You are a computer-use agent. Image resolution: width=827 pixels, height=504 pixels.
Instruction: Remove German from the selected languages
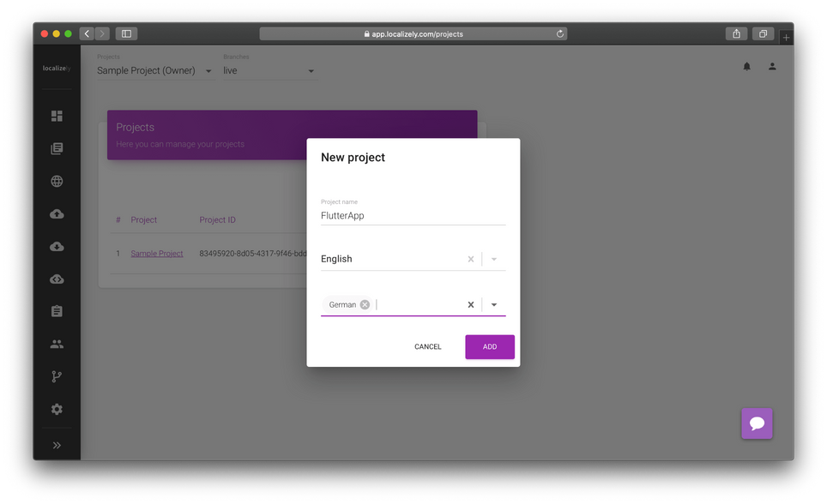pyautogui.click(x=364, y=304)
